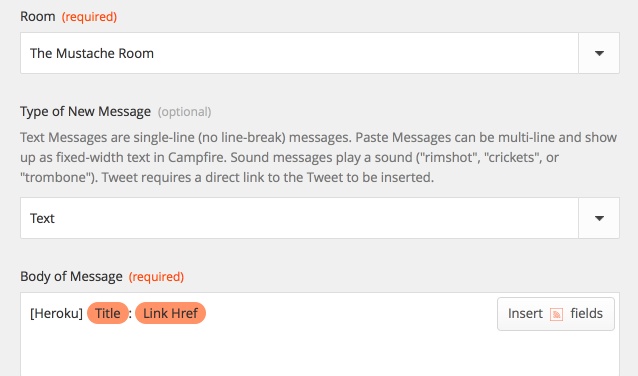
Task: Click the RSS feed icon in Insert fields
Action: click(x=556, y=315)
